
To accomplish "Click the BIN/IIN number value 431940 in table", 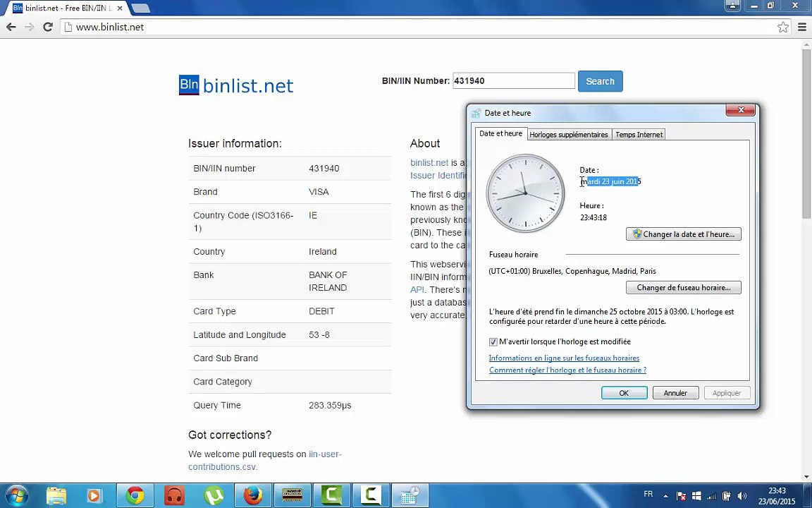I will click(324, 169).
